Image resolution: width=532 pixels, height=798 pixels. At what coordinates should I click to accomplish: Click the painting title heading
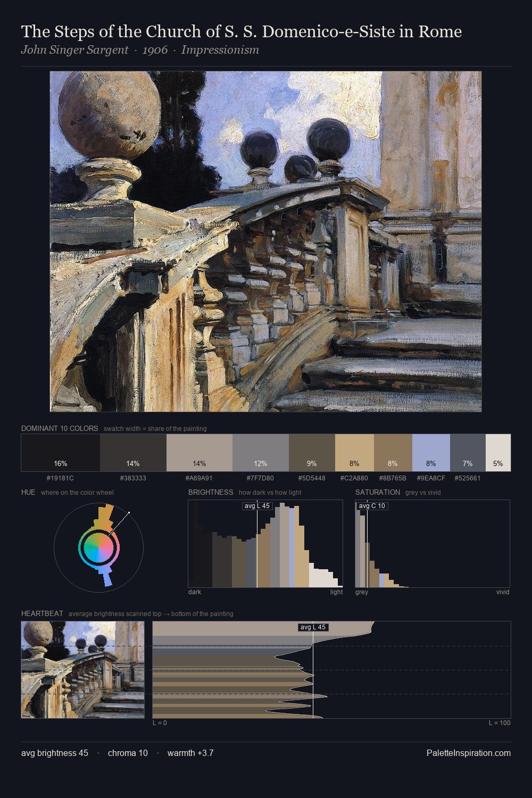tap(242, 32)
